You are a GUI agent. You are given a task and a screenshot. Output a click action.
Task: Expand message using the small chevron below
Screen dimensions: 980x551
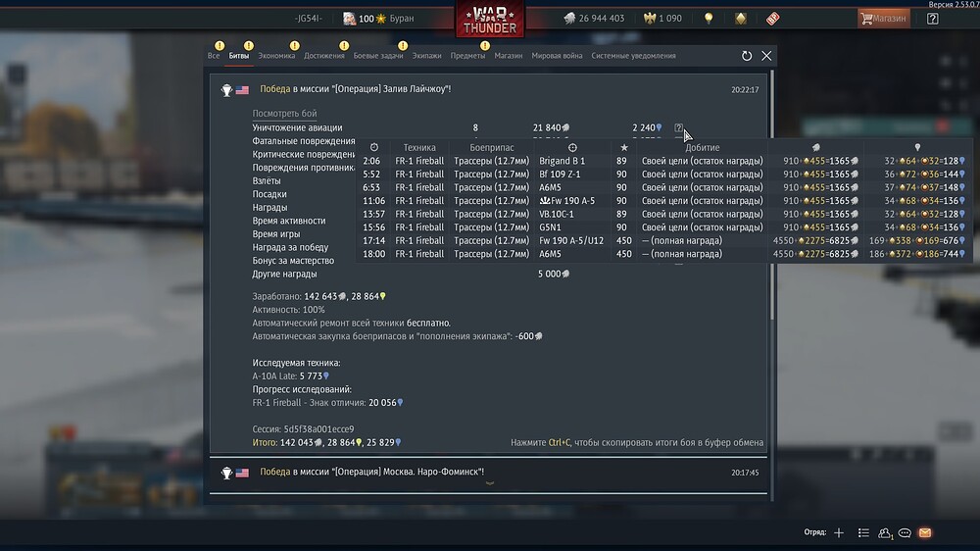tap(490, 482)
